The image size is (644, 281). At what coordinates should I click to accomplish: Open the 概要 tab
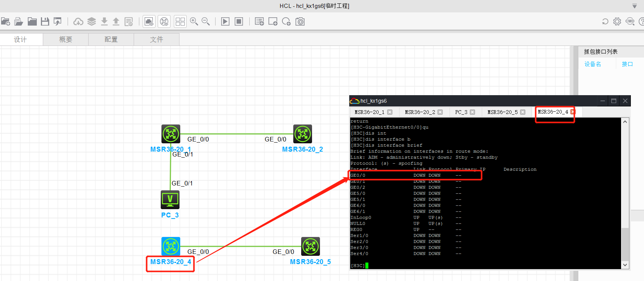(x=66, y=39)
